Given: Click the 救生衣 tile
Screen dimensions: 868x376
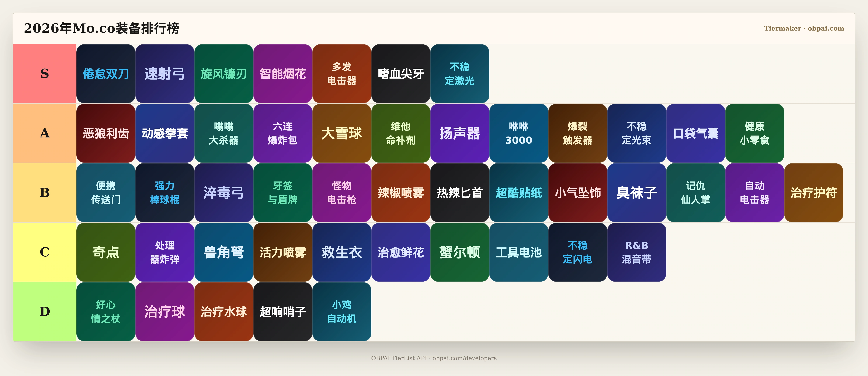Looking at the screenshot, I should (x=342, y=252).
